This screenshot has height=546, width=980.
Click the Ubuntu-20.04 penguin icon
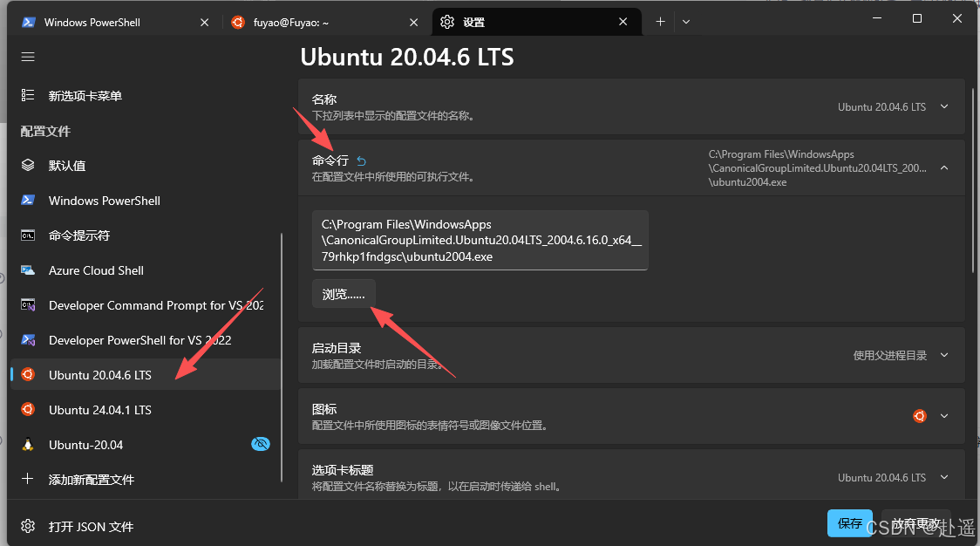pyautogui.click(x=28, y=445)
